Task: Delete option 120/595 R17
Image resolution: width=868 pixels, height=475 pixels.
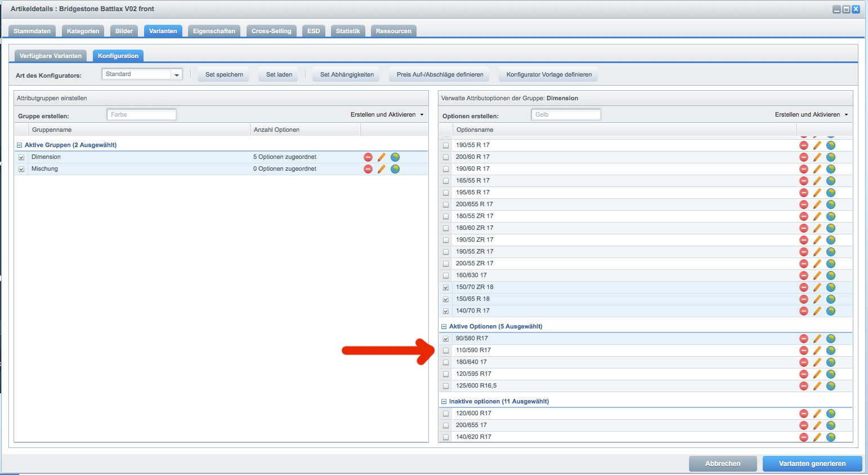Action: coord(804,374)
